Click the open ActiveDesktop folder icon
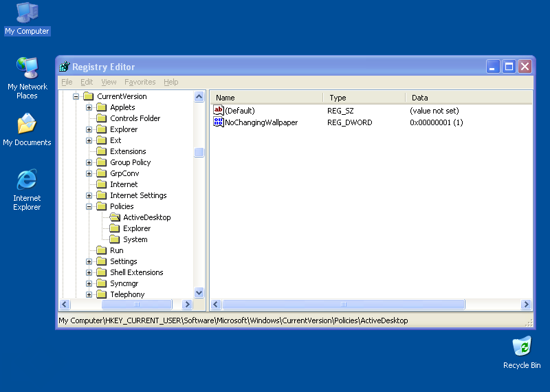 coord(115,217)
